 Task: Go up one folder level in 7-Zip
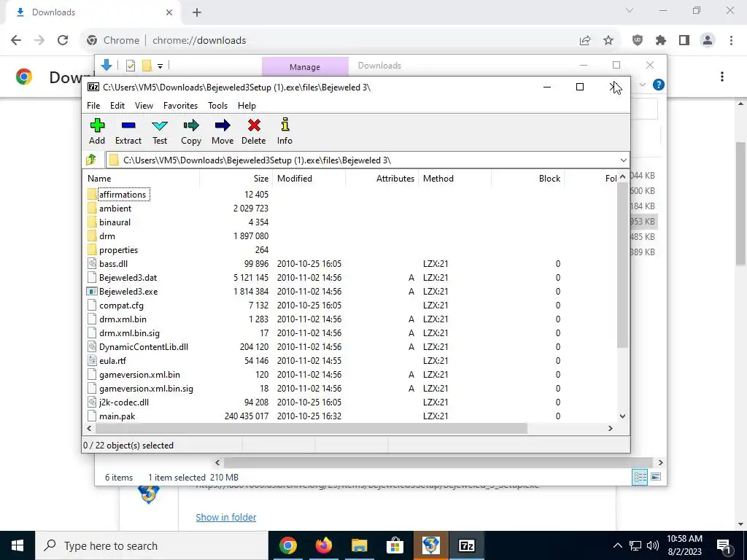click(91, 160)
